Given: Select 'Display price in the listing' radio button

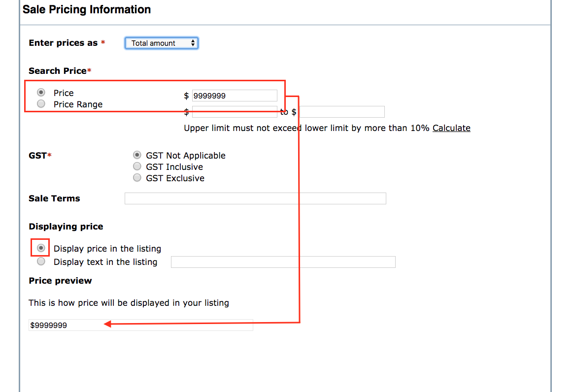Looking at the screenshot, I should click(x=41, y=248).
